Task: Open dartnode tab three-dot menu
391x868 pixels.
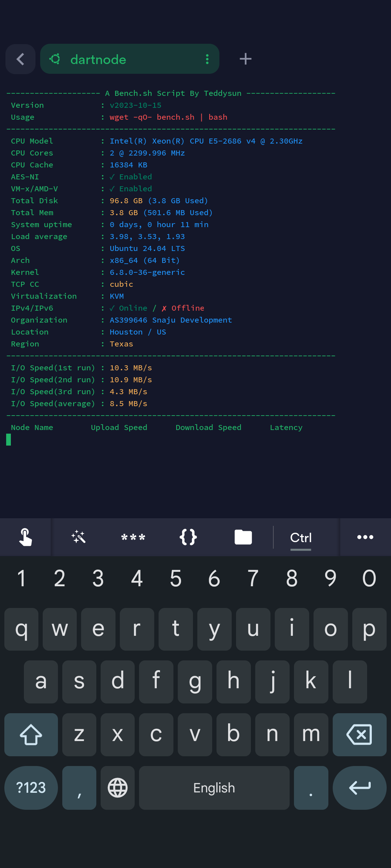Action: point(207,59)
